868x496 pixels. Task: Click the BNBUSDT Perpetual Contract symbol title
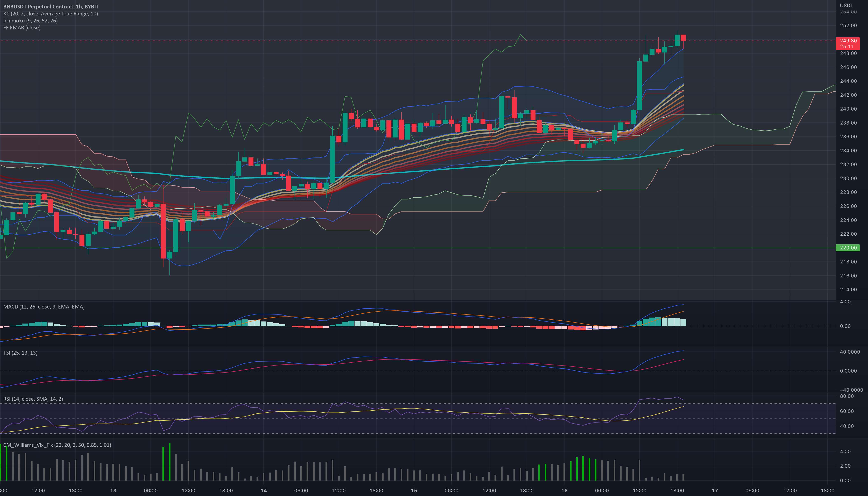(x=51, y=6)
